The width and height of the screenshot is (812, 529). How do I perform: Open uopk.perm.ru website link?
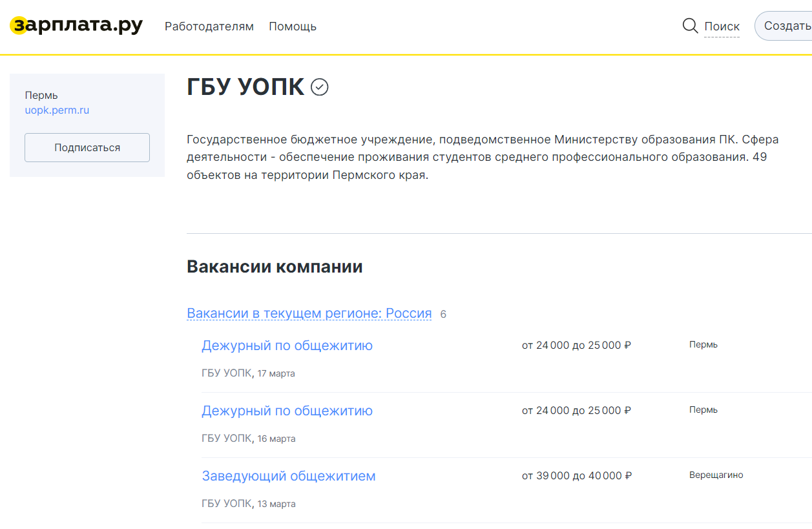[x=57, y=110]
